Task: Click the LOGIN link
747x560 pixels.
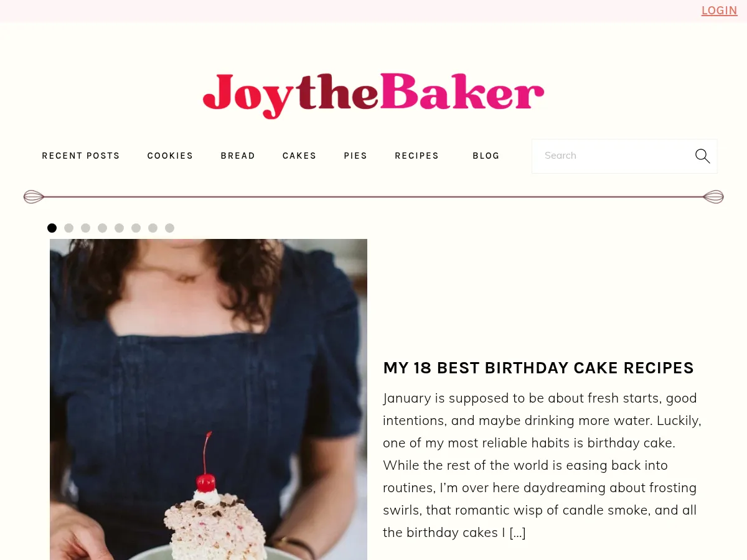Action: pyautogui.click(x=720, y=11)
